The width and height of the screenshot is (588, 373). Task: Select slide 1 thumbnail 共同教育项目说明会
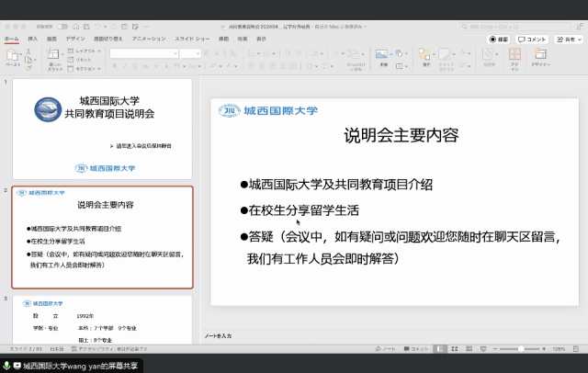click(102, 129)
